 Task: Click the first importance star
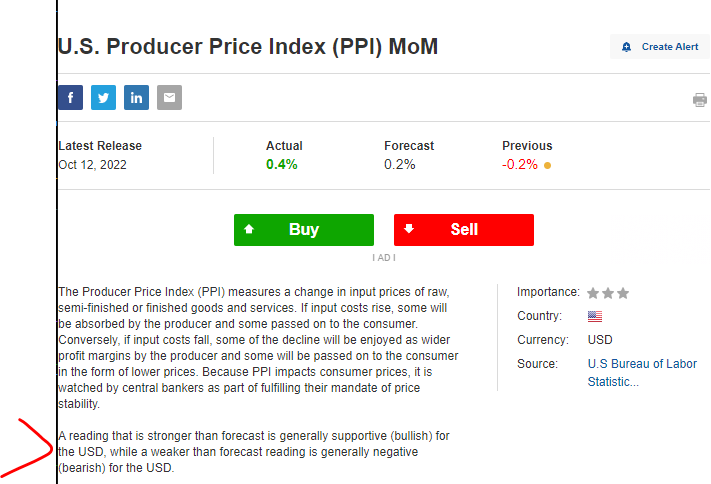click(x=593, y=293)
